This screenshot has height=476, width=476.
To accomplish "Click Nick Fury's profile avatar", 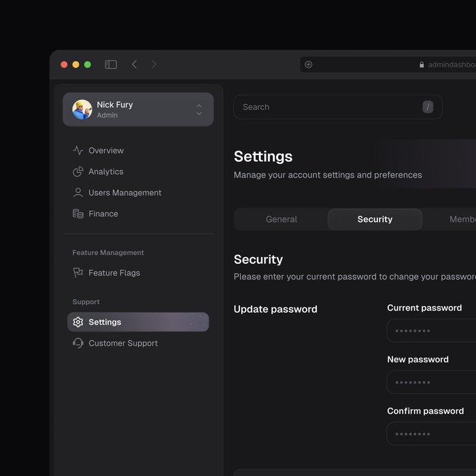I will click(x=82, y=109).
